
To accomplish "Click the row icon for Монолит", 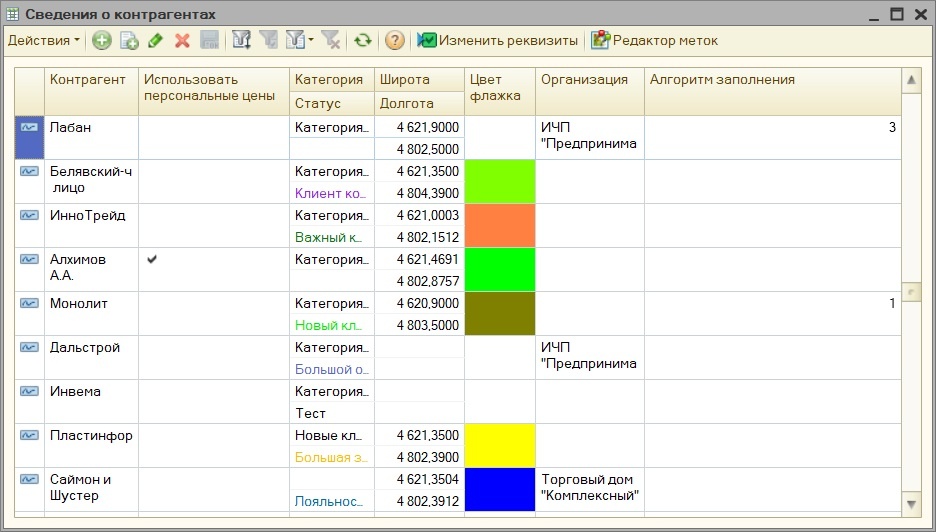I will [x=29, y=303].
